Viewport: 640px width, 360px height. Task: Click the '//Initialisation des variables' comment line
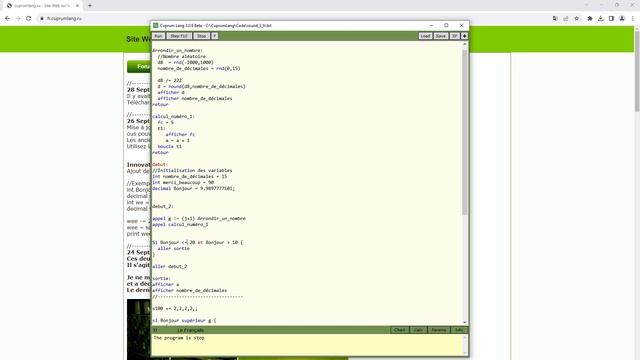pyautogui.click(x=192, y=170)
